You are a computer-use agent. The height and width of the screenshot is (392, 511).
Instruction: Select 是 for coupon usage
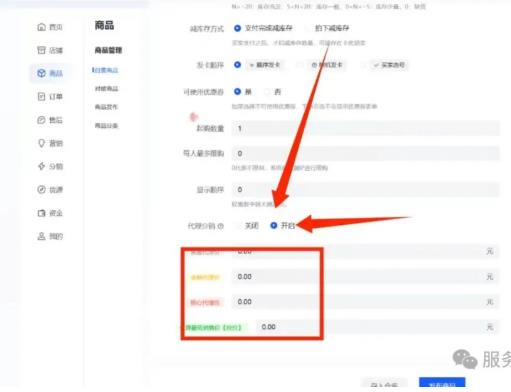click(x=237, y=91)
